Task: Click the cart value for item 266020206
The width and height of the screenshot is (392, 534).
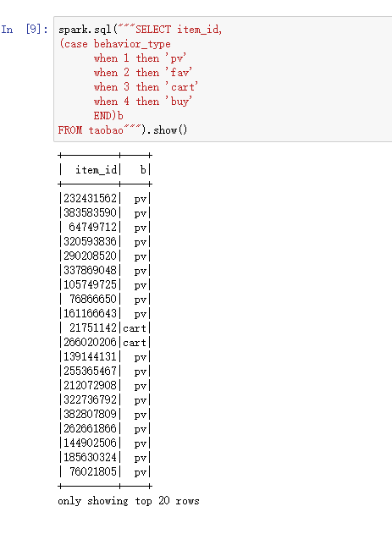Action: (135, 342)
